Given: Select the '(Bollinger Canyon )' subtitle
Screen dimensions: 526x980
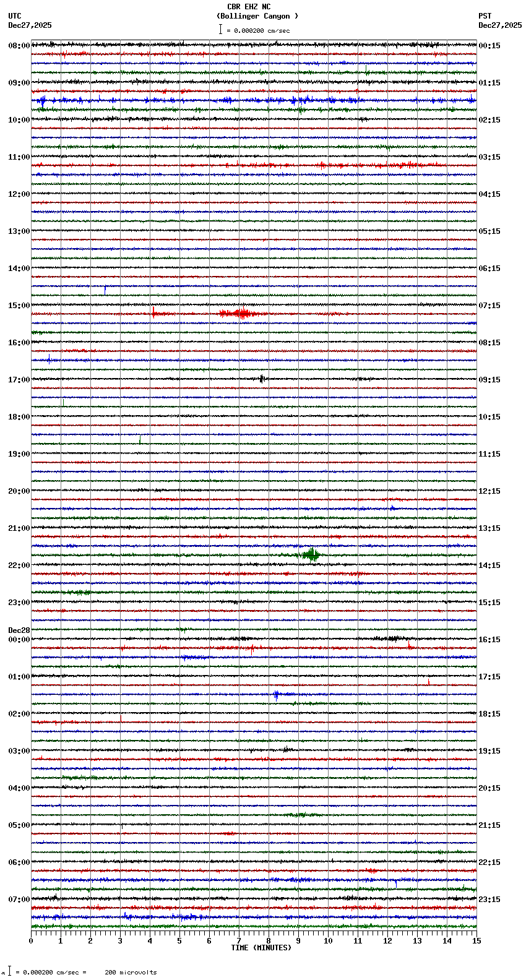Looking at the screenshot, I should click(x=257, y=16).
